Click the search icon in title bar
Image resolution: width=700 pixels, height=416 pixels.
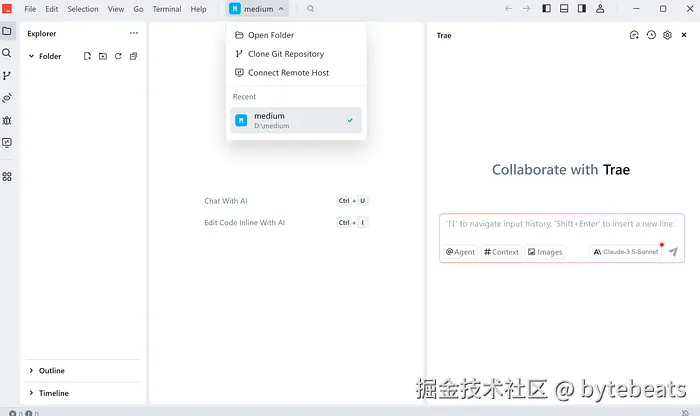(310, 8)
